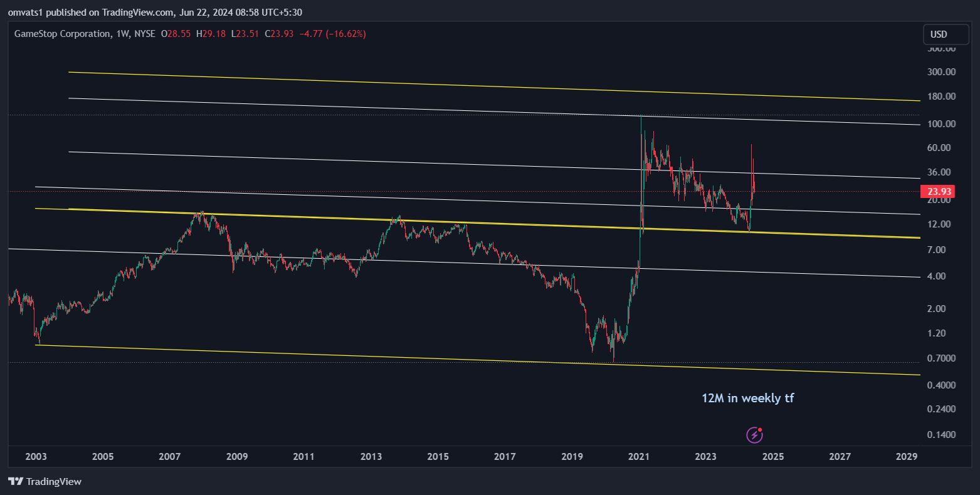
Task: Click the GameStop Corporation symbol title
Action: tap(63, 34)
